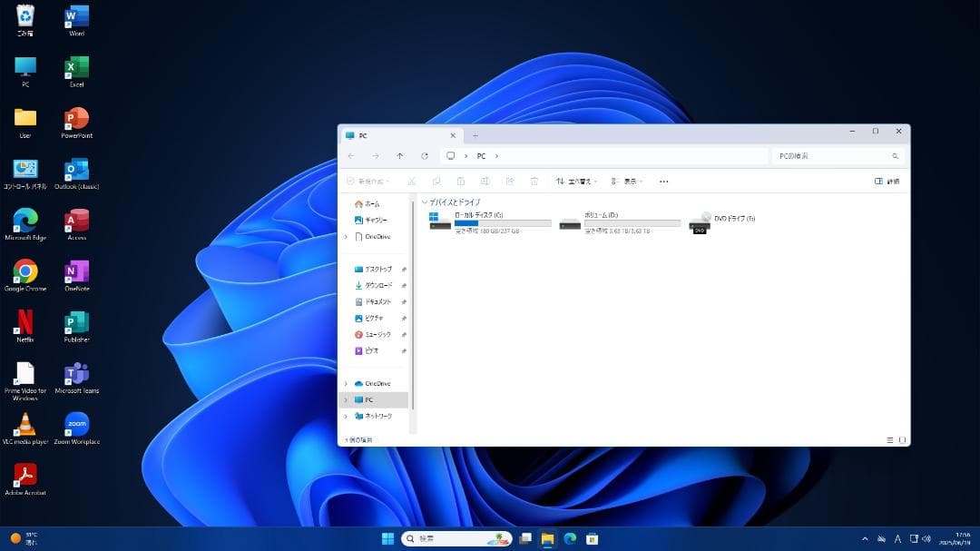Select the Cut icon on the toolbar
Viewport: 980px width, 551px height.
[411, 181]
